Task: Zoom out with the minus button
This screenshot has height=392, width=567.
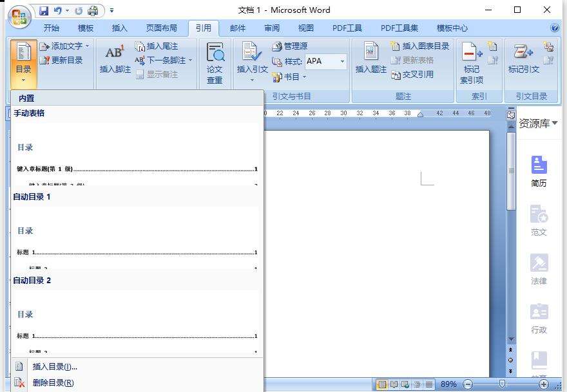Action: (x=468, y=384)
